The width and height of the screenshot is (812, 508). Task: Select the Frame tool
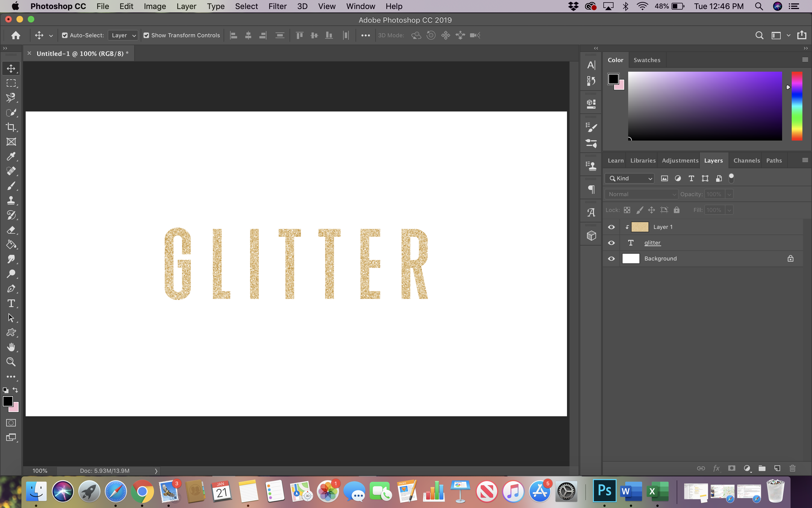point(11,142)
